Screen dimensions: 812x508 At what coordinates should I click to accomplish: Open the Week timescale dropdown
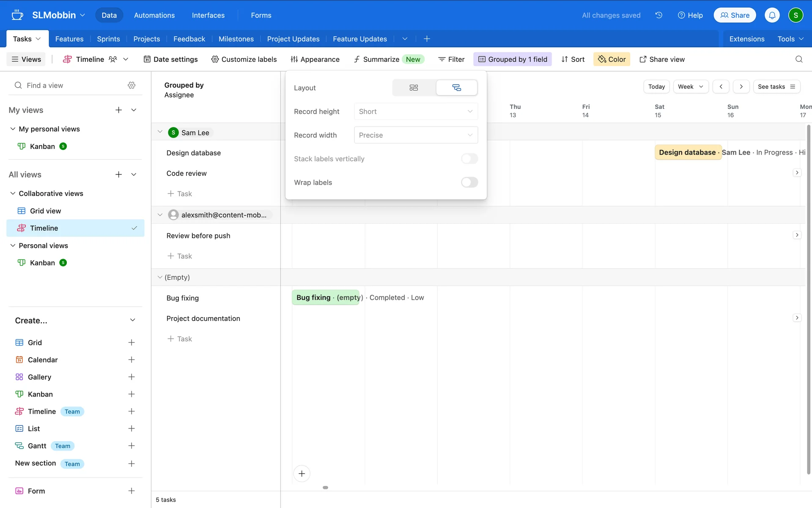[x=690, y=87]
